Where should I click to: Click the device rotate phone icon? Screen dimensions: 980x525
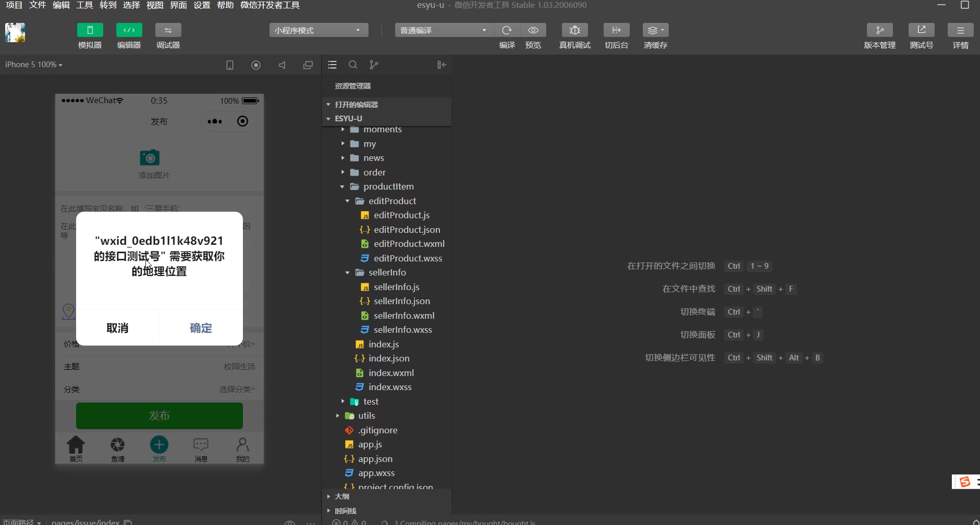pyautogui.click(x=230, y=65)
